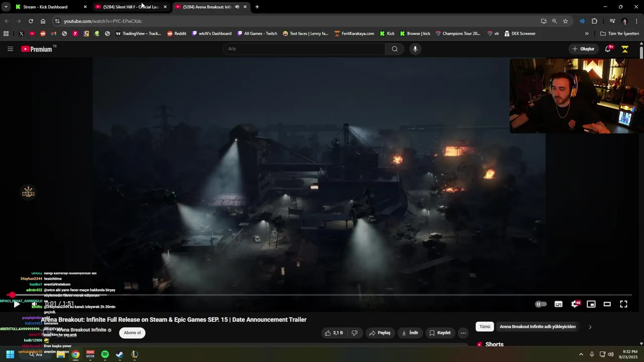The width and height of the screenshot is (644, 362).
Task: Click the Paylaş share button
Action: coord(380,333)
